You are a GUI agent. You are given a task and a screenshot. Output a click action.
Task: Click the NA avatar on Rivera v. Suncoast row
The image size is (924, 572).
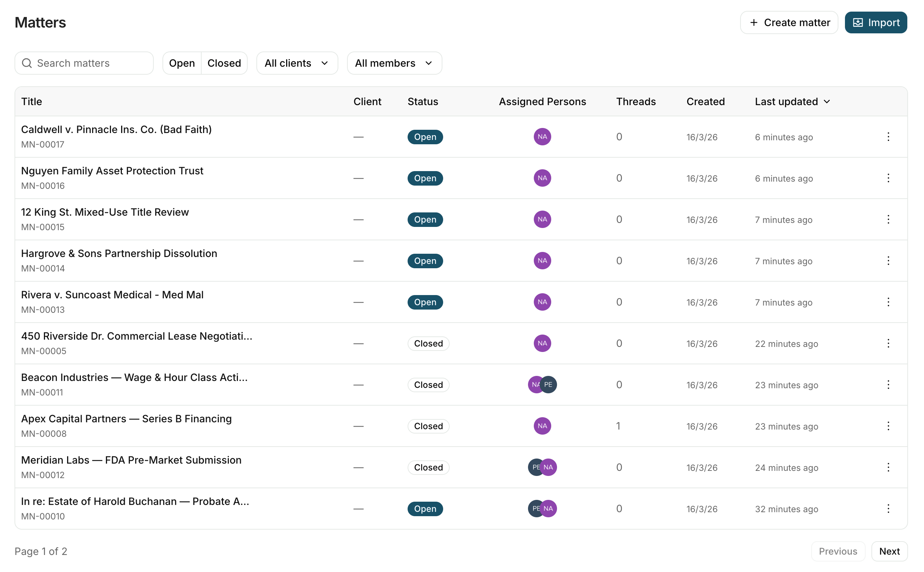tap(542, 302)
